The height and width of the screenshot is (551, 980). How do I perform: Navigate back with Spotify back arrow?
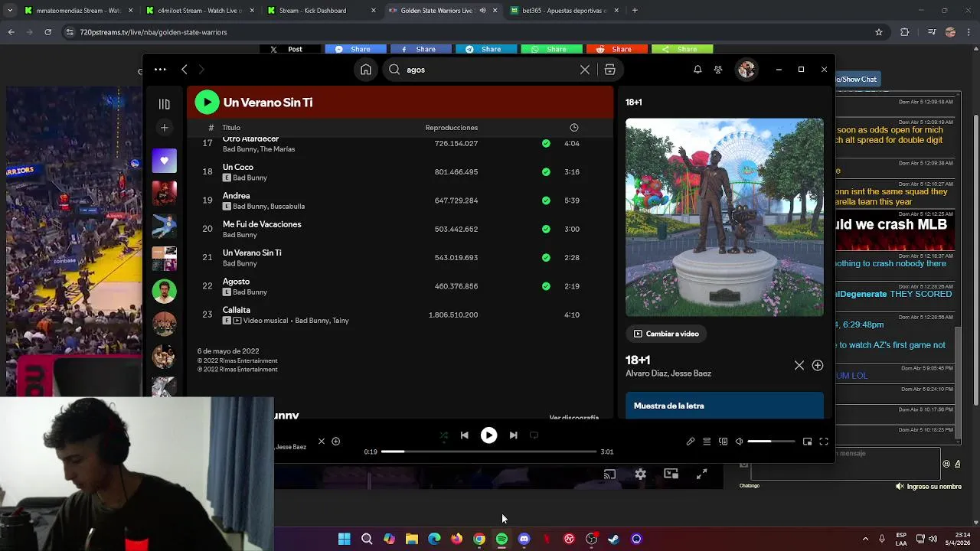tap(185, 70)
